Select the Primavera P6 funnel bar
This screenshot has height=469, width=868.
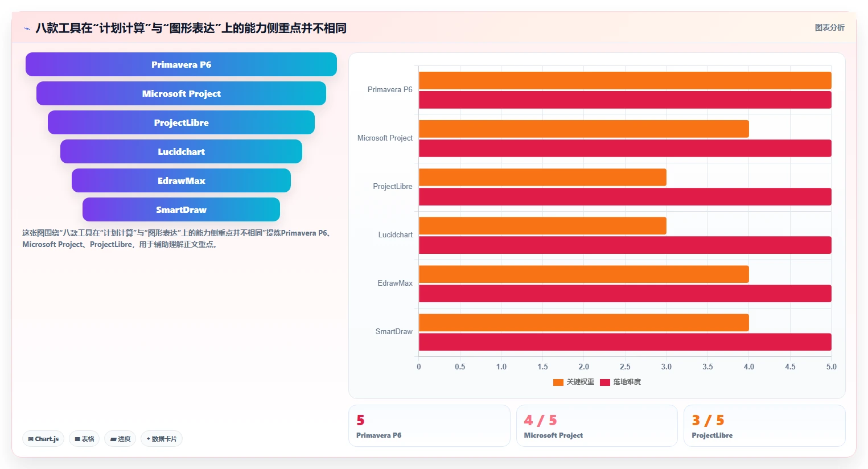[181, 64]
